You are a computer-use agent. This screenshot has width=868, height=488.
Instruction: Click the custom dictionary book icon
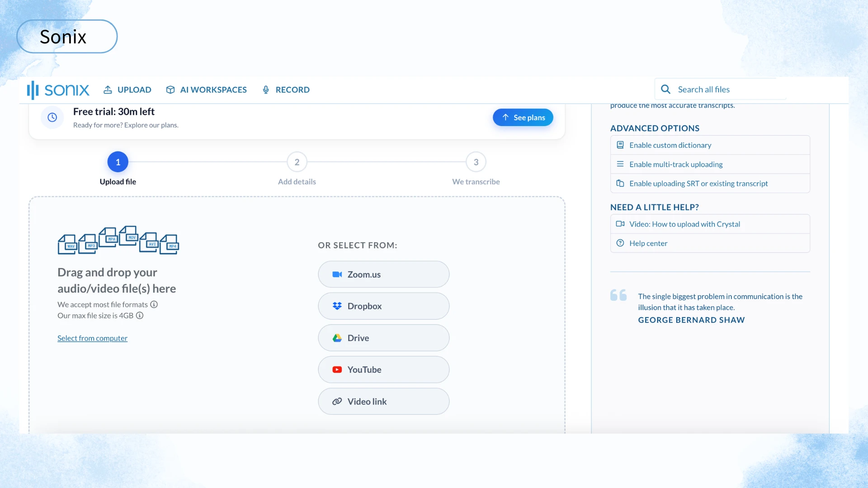pos(620,145)
